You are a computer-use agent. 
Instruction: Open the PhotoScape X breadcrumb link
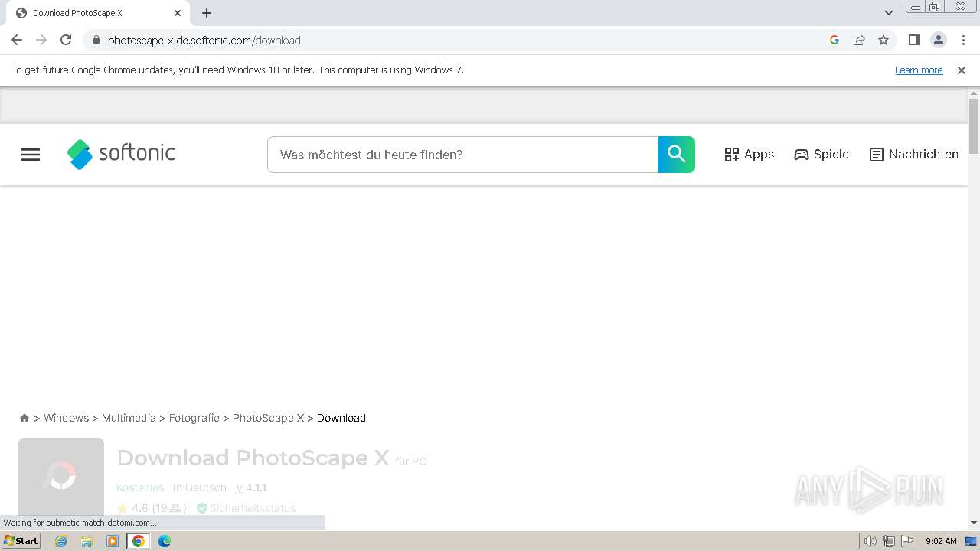268,418
